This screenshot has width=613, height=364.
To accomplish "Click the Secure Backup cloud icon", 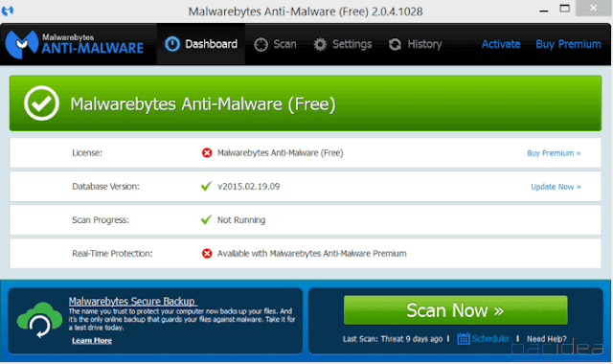I will click(x=39, y=319).
